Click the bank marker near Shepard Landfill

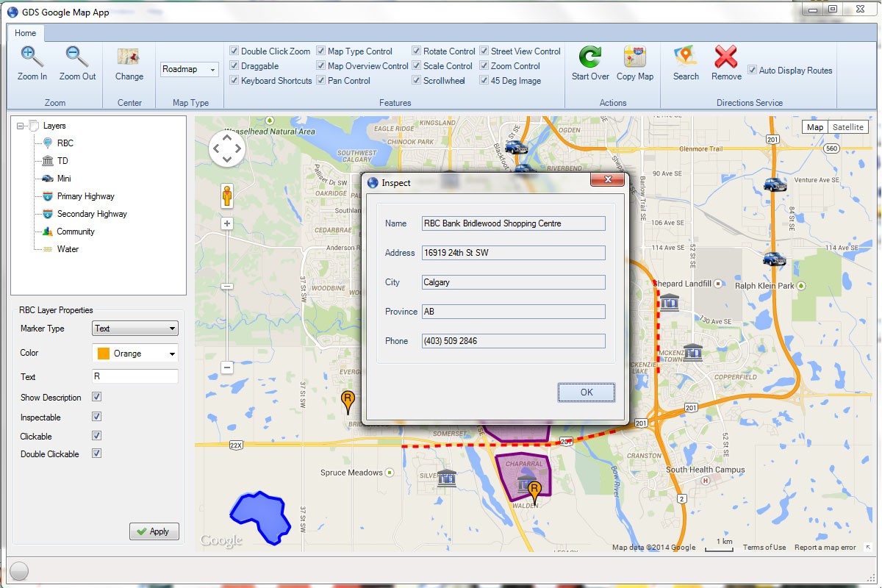click(x=669, y=301)
